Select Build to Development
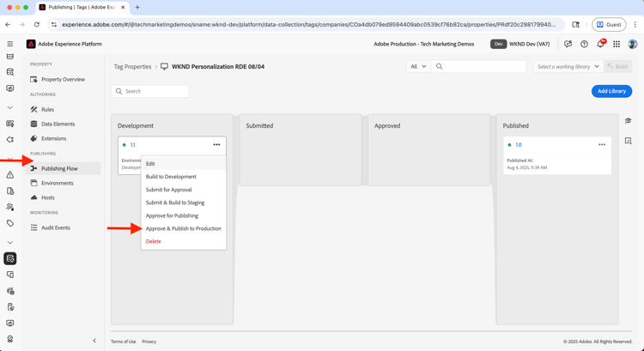The image size is (644, 351). click(x=183, y=177)
